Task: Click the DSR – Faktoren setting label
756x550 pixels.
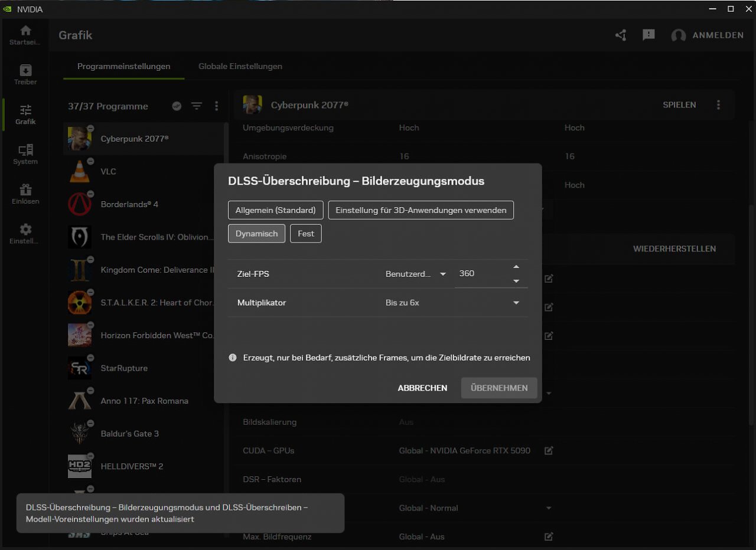Action: (272, 479)
